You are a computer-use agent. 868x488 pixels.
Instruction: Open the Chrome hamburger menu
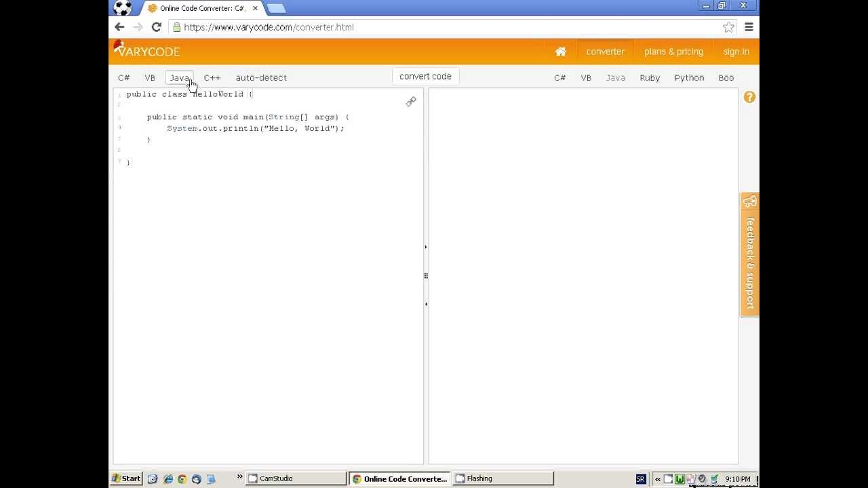coord(749,27)
